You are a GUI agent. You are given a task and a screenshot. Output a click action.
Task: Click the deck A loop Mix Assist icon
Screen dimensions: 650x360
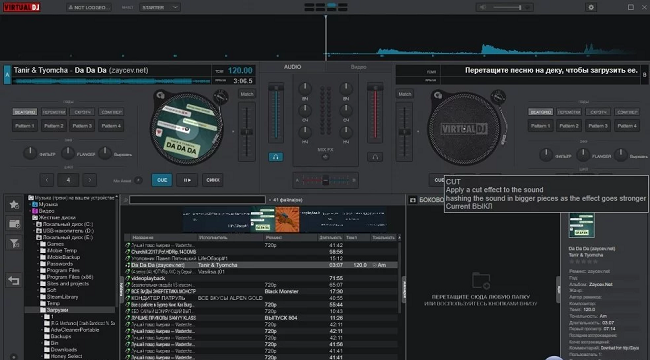(x=138, y=180)
